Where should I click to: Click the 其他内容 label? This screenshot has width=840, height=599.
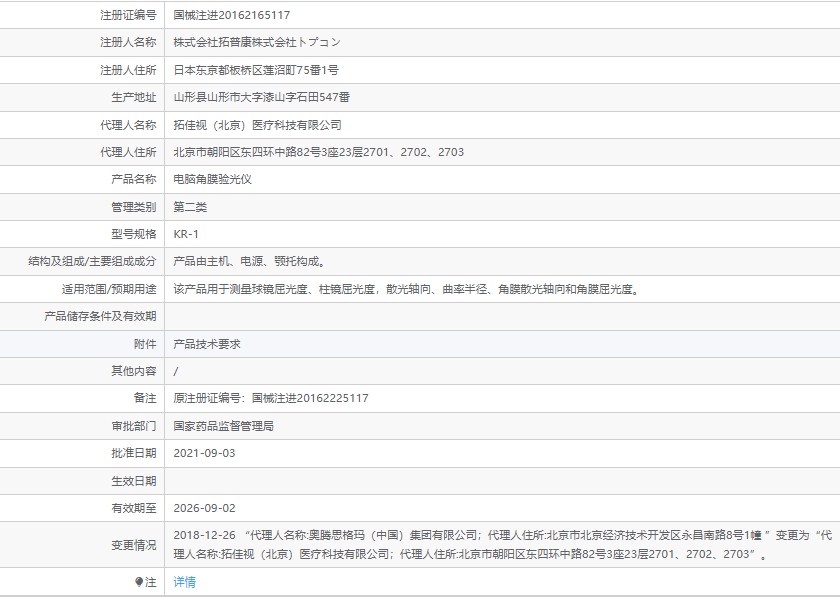point(134,371)
